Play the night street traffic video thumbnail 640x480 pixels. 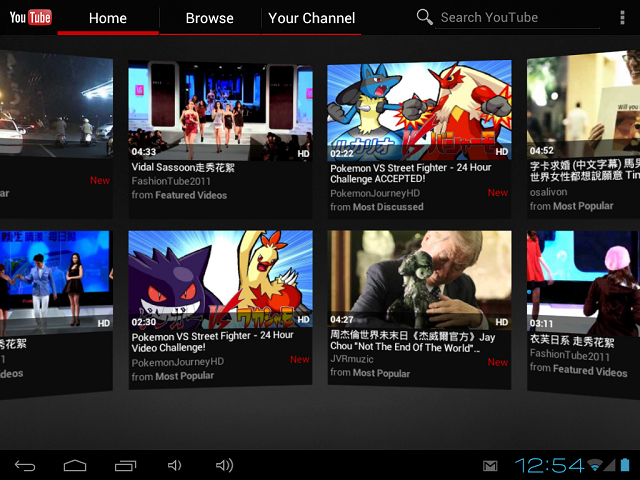click(56, 104)
